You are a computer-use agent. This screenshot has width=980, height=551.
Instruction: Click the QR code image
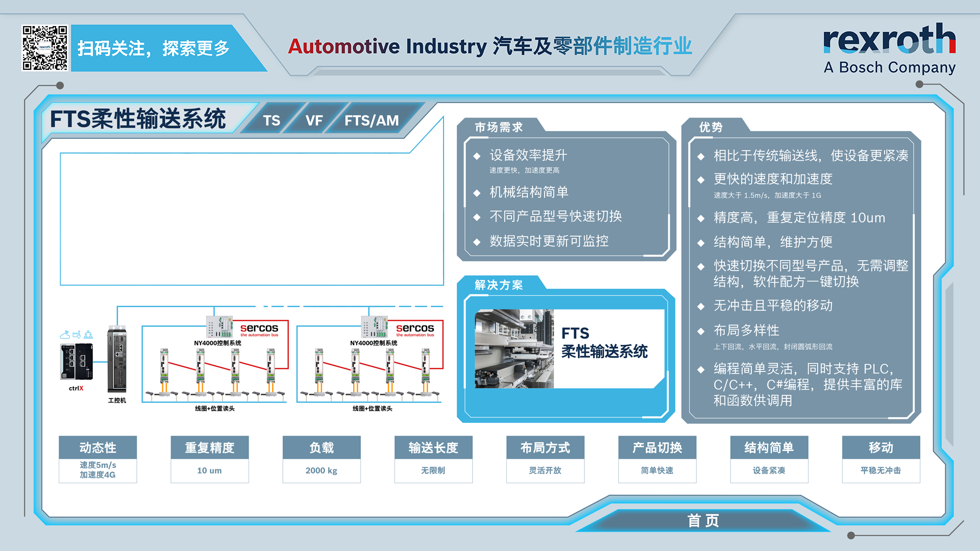[45, 48]
